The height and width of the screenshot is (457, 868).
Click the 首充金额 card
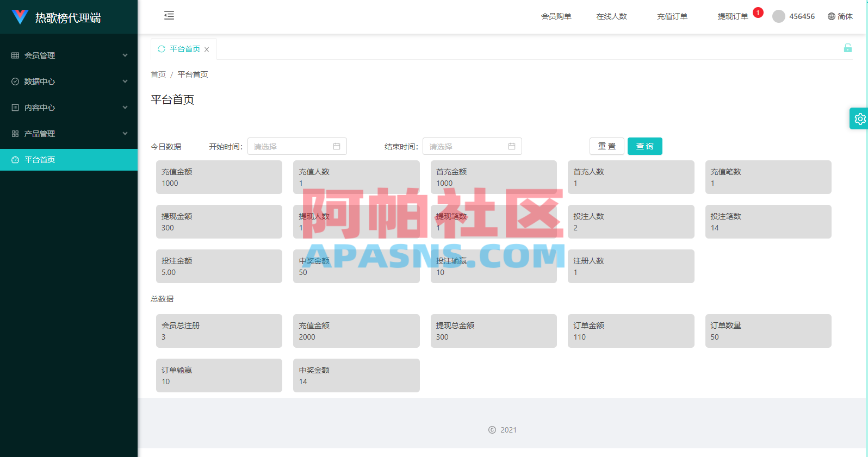(494, 177)
